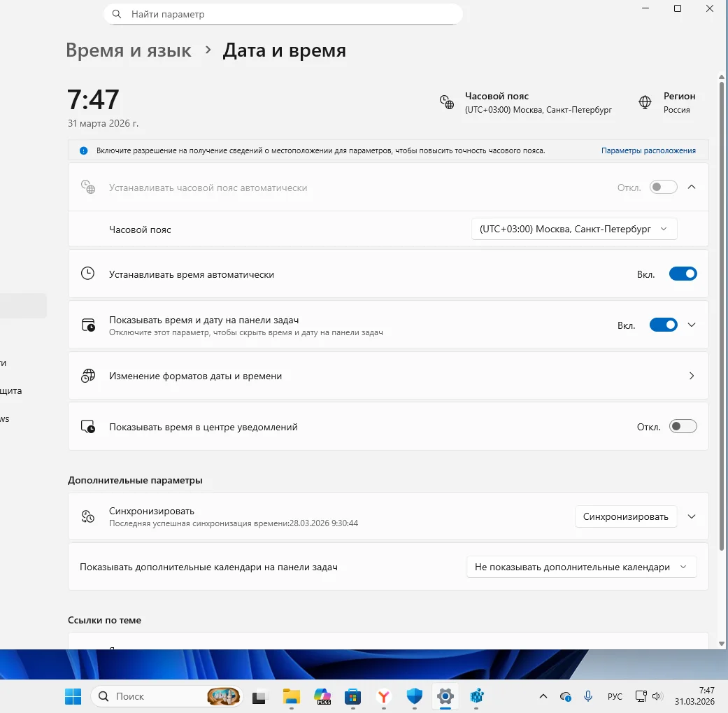Click the time zone clock-globe icon in header
This screenshot has height=713, width=728.
tap(446, 102)
